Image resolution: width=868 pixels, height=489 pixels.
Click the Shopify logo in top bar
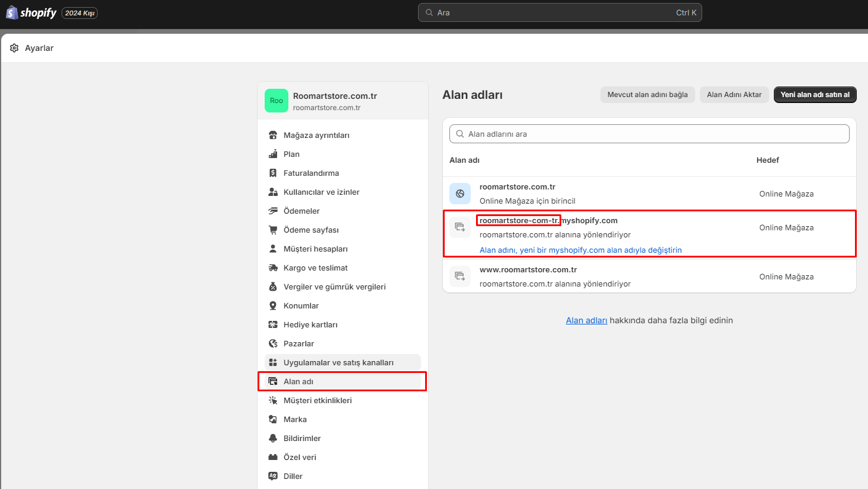pyautogui.click(x=31, y=12)
